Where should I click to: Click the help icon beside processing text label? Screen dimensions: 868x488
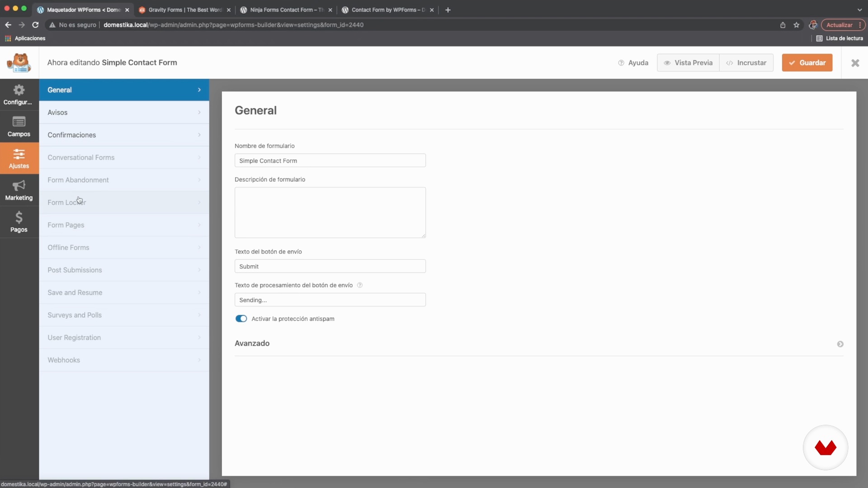pos(360,285)
